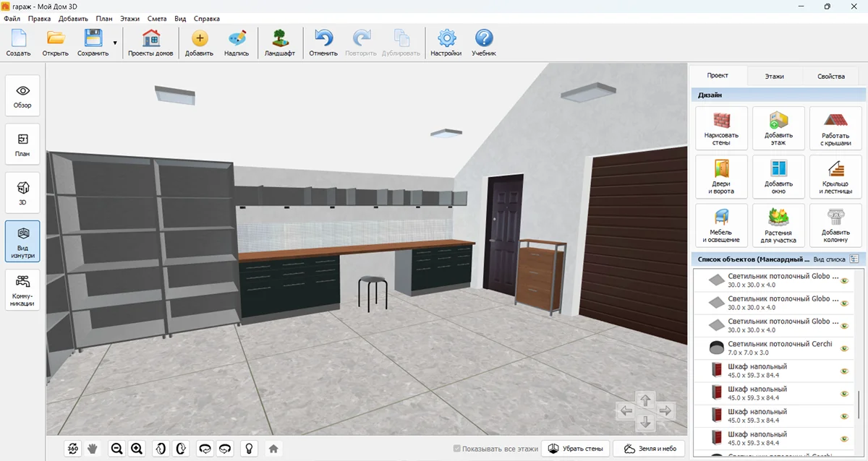This screenshot has height=461, width=868.
Task: Toggle the Показывать все этажи checkbox
Action: (x=456, y=449)
